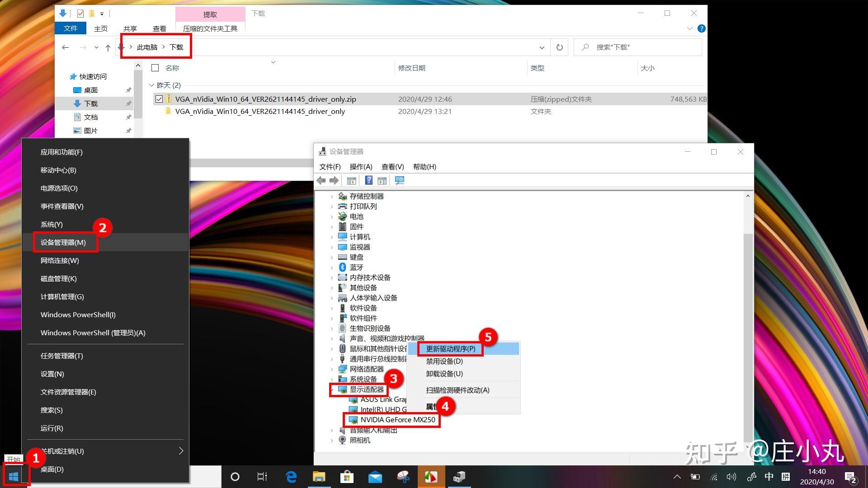
Task: Click the Scan for hardware changes icon
Action: click(400, 180)
